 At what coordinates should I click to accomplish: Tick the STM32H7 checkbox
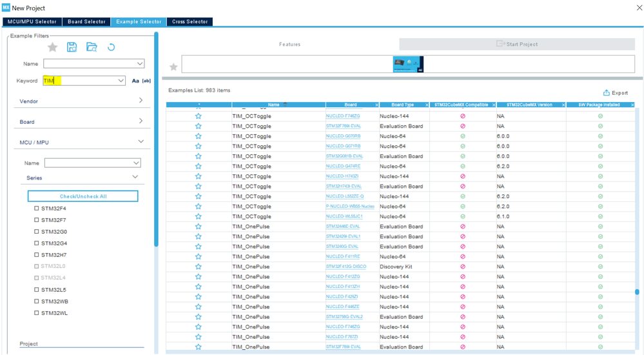tap(37, 254)
